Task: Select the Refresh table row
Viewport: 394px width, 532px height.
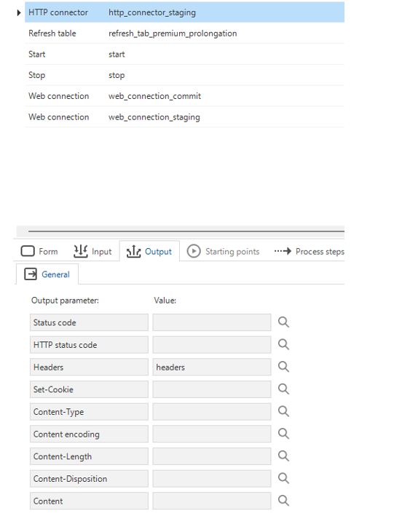Action: pos(184,33)
